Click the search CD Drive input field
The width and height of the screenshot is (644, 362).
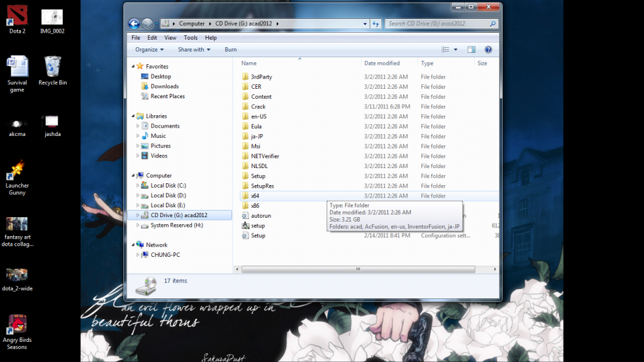[436, 24]
